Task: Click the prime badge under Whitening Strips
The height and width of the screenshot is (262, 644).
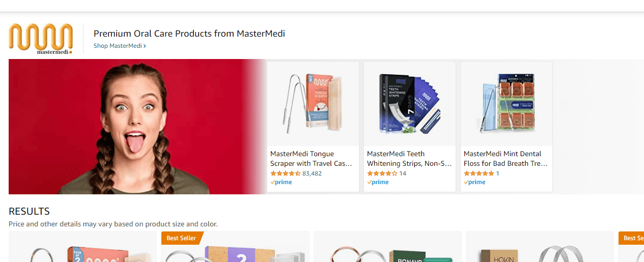Action: (378, 182)
